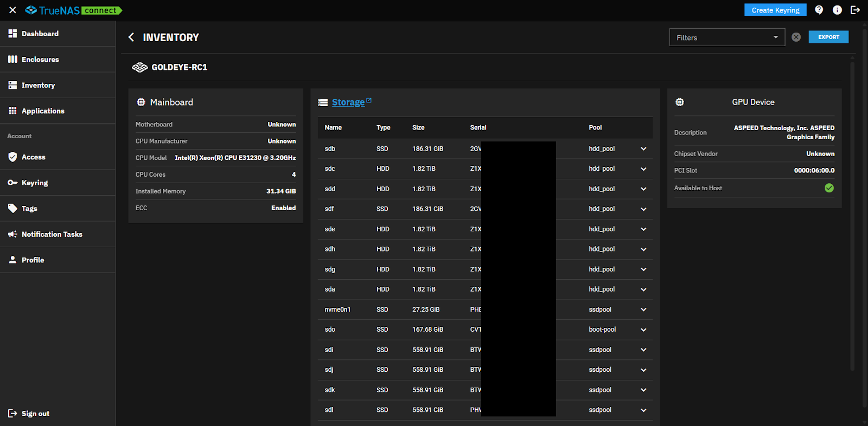Image resolution: width=868 pixels, height=426 pixels.
Task: Clear filters with the circular X icon
Action: click(x=796, y=37)
